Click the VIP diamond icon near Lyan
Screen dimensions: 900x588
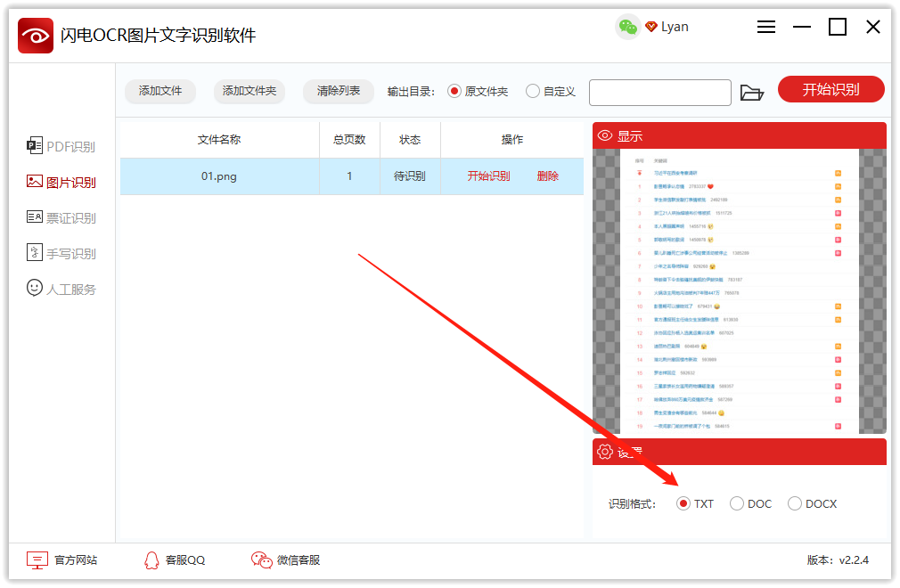point(650,27)
